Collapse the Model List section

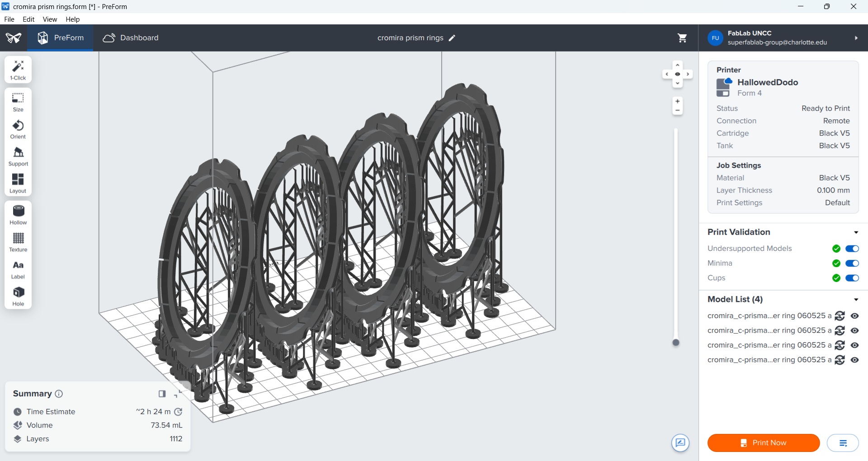click(856, 300)
